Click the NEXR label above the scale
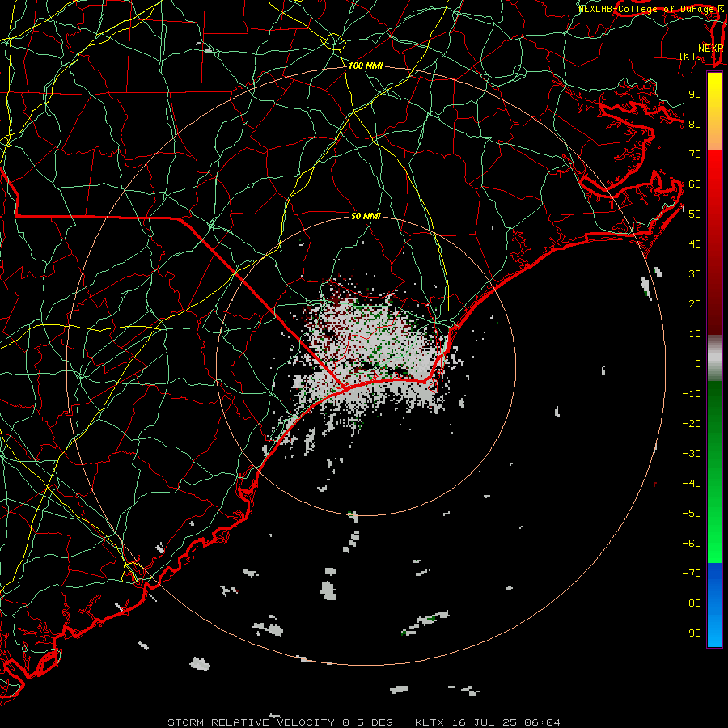This screenshot has width=728, height=728. [710, 49]
